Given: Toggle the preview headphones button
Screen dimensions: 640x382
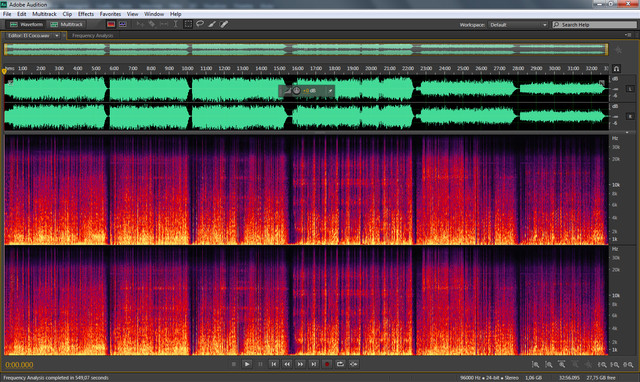Looking at the screenshot, I should pyautogui.click(x=616, y=69).
